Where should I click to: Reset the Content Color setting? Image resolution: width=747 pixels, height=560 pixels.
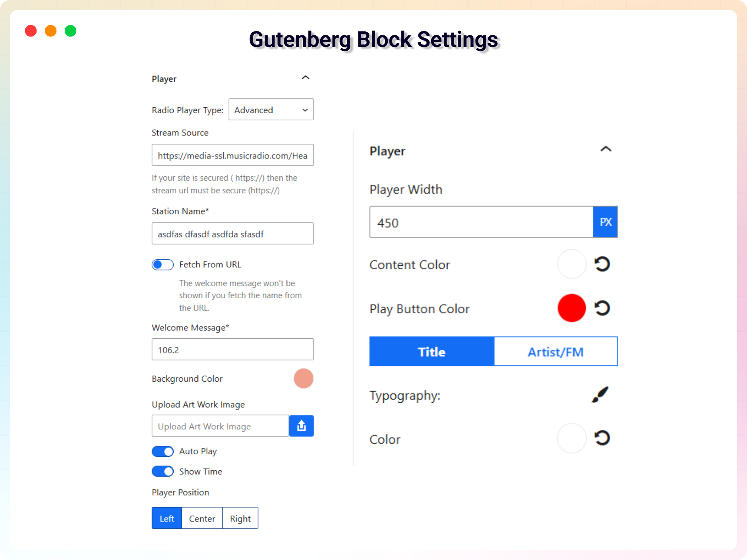pos(602,264)
